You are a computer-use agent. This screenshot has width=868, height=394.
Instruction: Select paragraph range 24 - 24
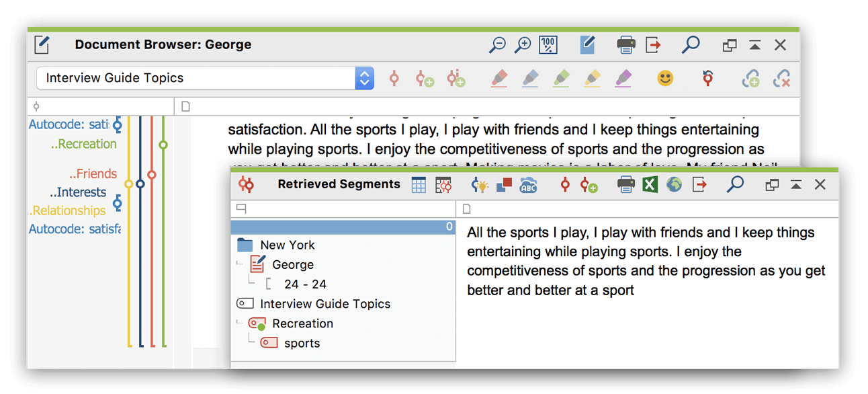tap(305, 284)
